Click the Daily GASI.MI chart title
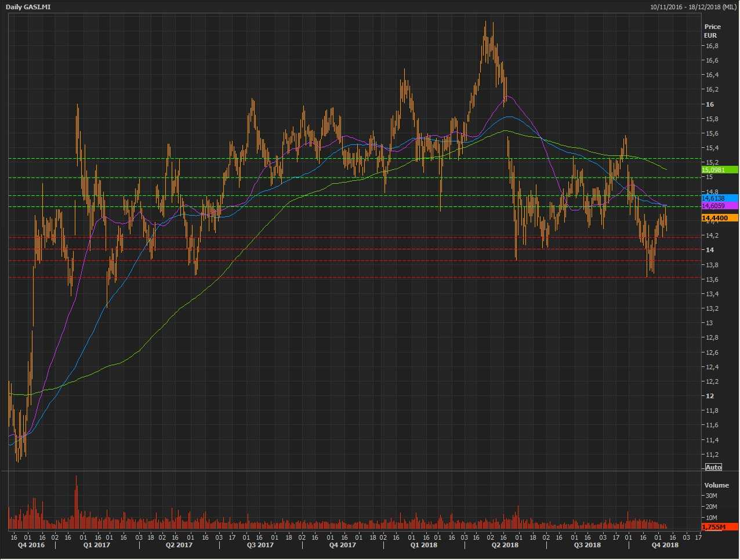This screenshot has width=740, height=560. pyautogui.click(x=28, y=6)
